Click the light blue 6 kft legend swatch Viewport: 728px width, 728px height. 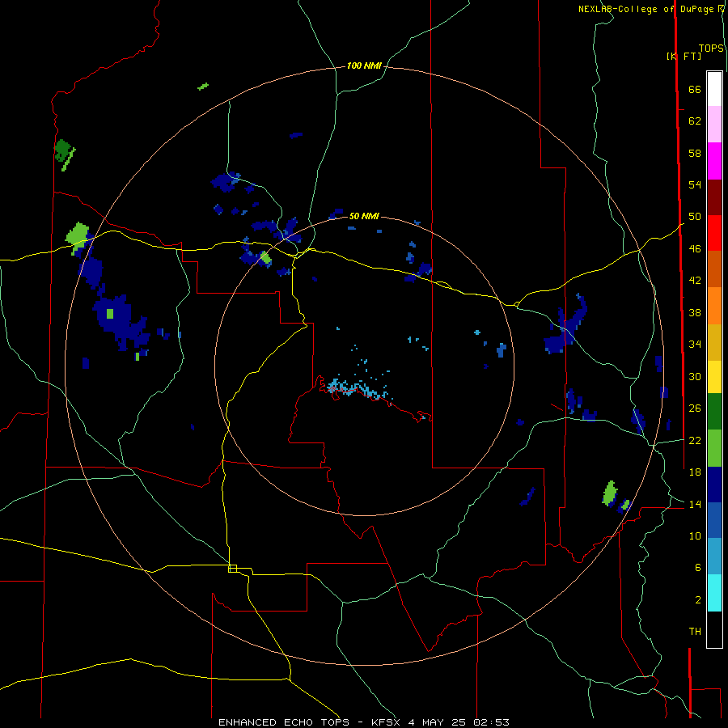pyautogui.click(x=714, y=557)
